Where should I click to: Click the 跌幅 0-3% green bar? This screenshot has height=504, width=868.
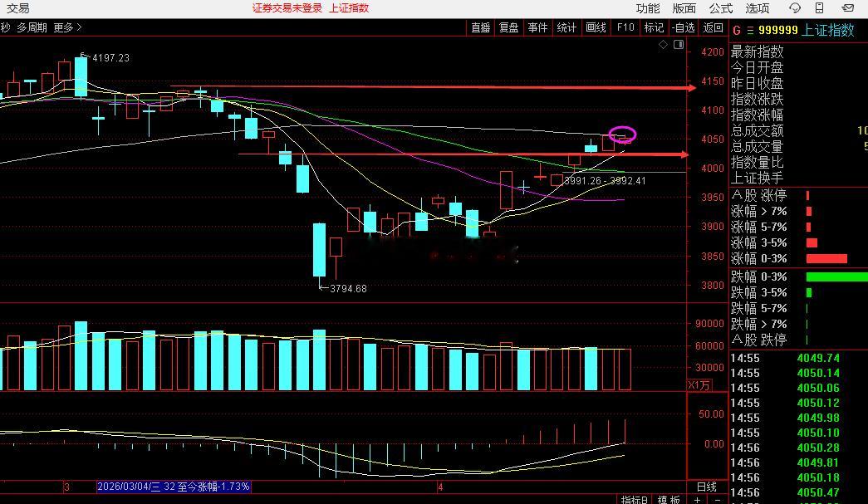click(837, 276)
